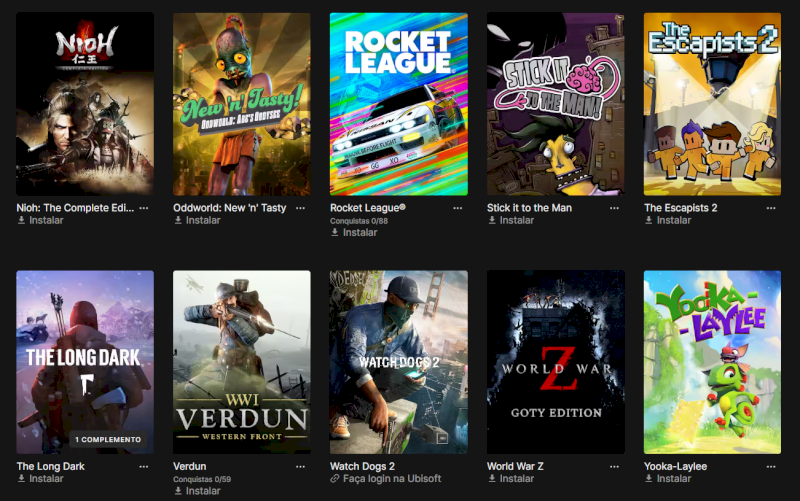Open the three-dot menu for Verdun
This screenshot has height=501, width=800.
pos(301,467)
